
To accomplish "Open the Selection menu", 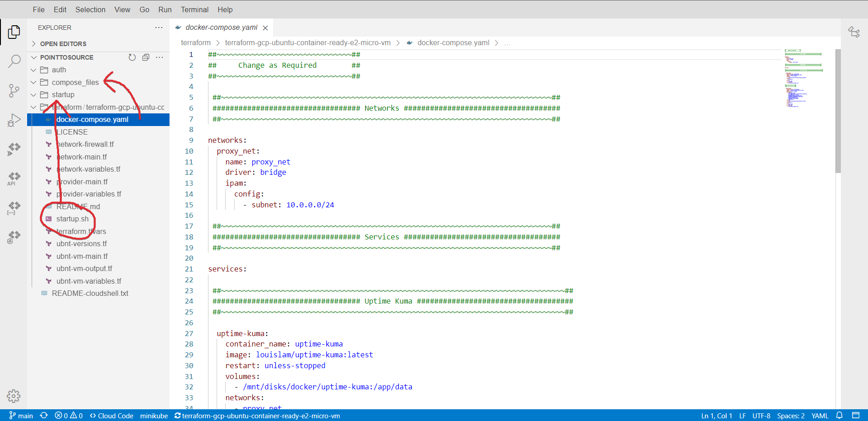I will [x=90, y=9].
